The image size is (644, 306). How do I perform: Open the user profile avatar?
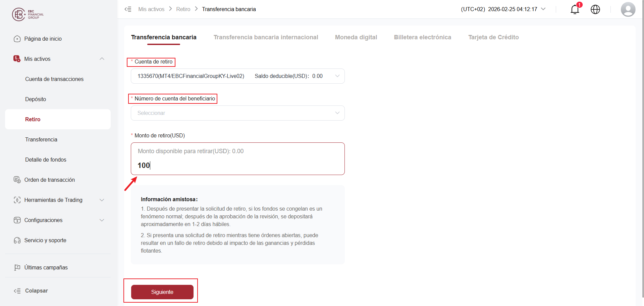coord(628,9)
